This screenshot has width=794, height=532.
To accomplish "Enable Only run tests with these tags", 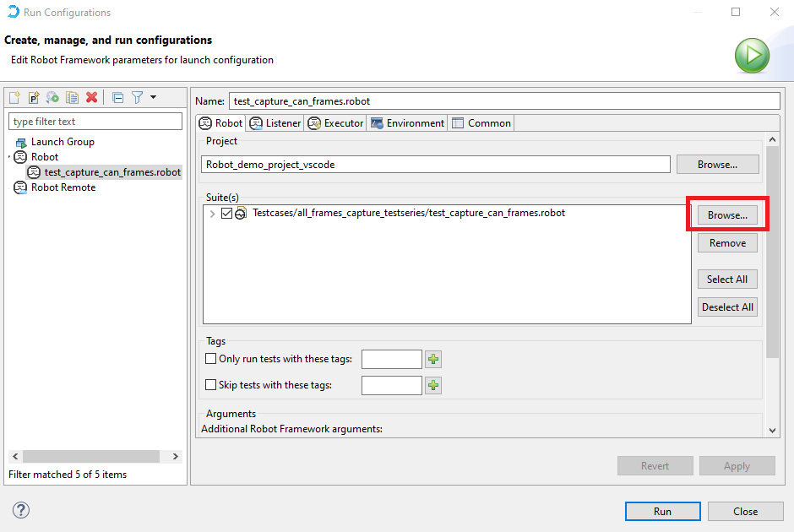I will (x=211, y=359).
